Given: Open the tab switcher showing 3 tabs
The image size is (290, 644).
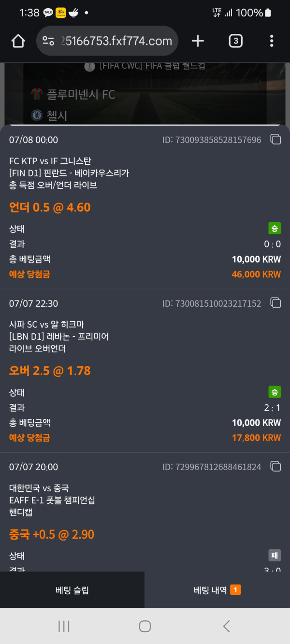Looking at the screenshot, I should point(235,41).
